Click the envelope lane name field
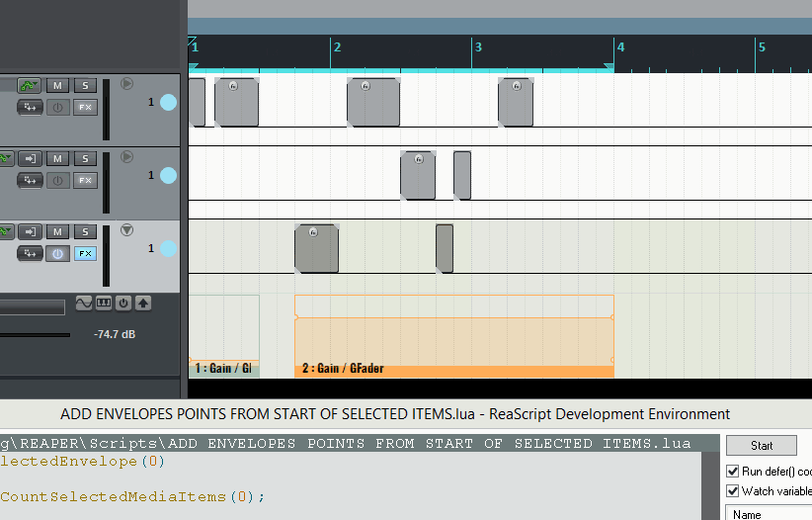Screen dimensions: 812x520 pos(33,307)
